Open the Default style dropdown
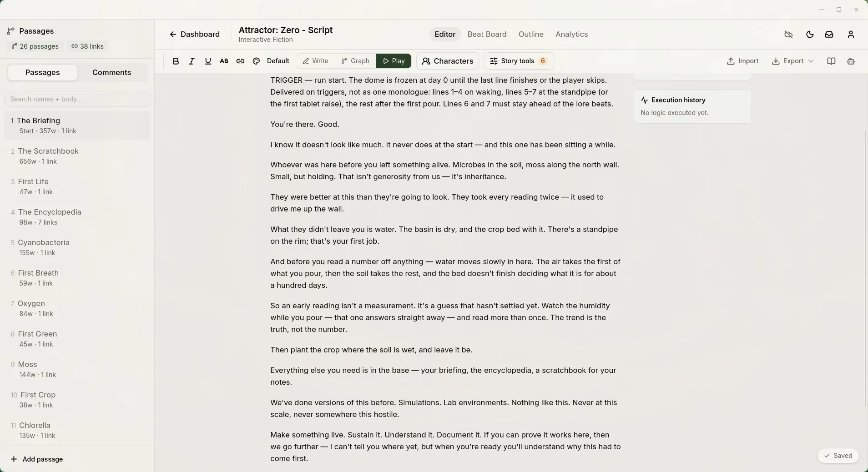The image size is (868, 472). [x=278, y=61]
